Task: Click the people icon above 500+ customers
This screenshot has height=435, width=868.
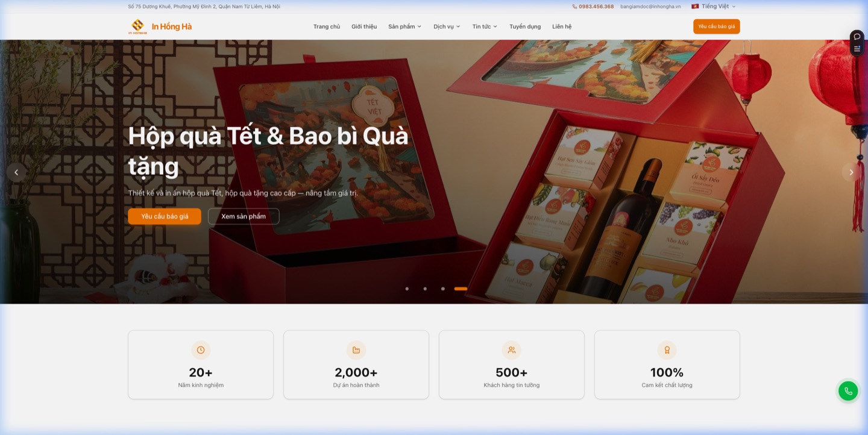Action: click(511, 349)
